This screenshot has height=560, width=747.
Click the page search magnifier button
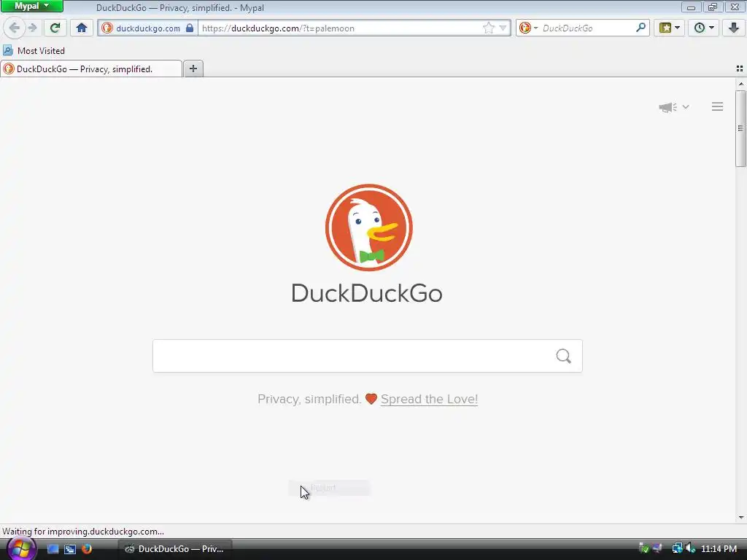pyautogui.click(x=564, y=356)
